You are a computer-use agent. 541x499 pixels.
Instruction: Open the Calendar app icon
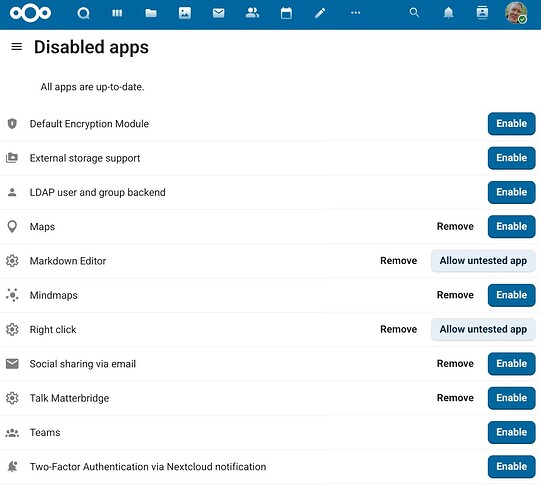tap(286, 13)
